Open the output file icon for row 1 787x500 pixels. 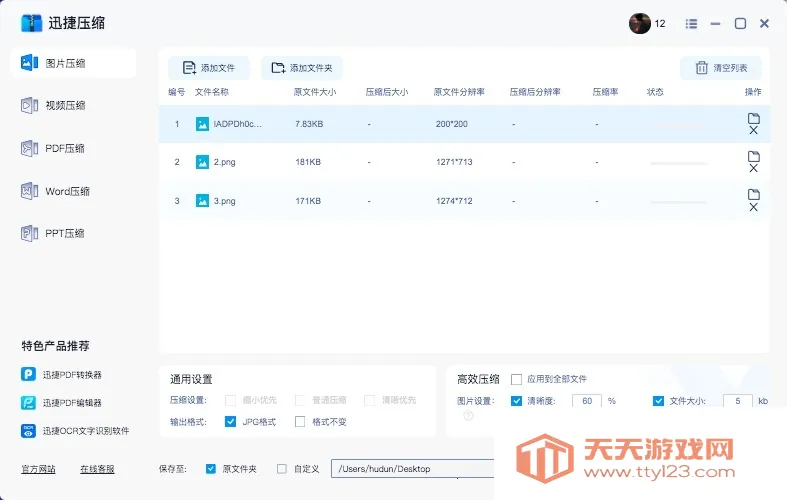click(754, 118)
